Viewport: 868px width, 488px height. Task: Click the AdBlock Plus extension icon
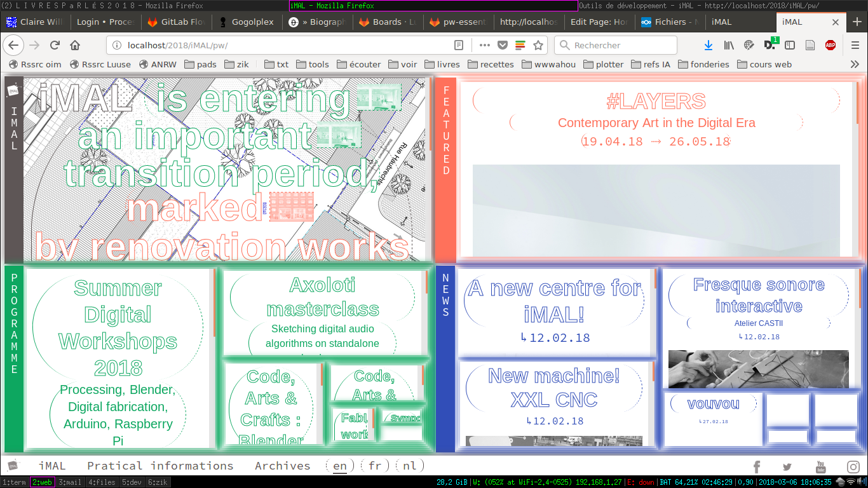(x=830, y=45)
